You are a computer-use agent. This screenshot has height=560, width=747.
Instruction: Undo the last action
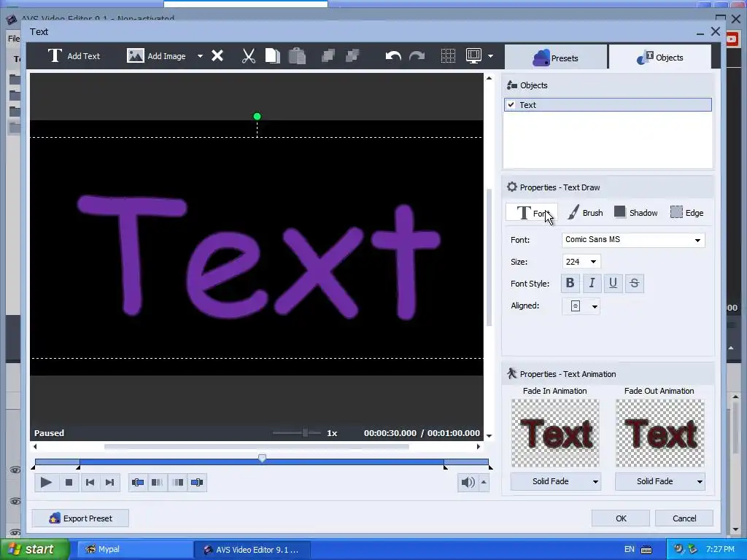pos(393,56)
